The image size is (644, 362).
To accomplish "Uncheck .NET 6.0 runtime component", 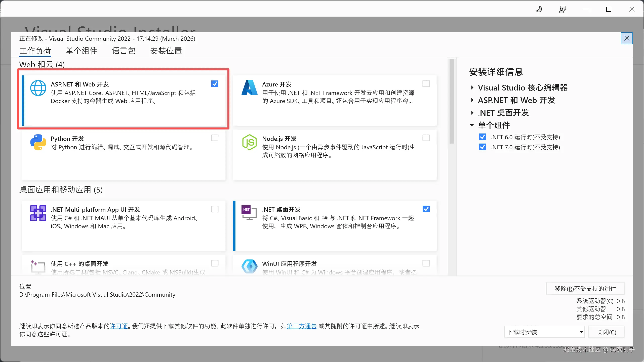I will pyautogui.click(x=482, y=137).
